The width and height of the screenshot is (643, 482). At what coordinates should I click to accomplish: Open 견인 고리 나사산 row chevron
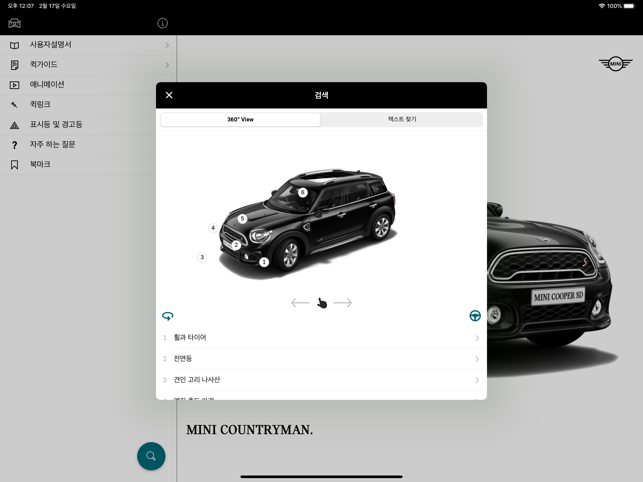477,380
